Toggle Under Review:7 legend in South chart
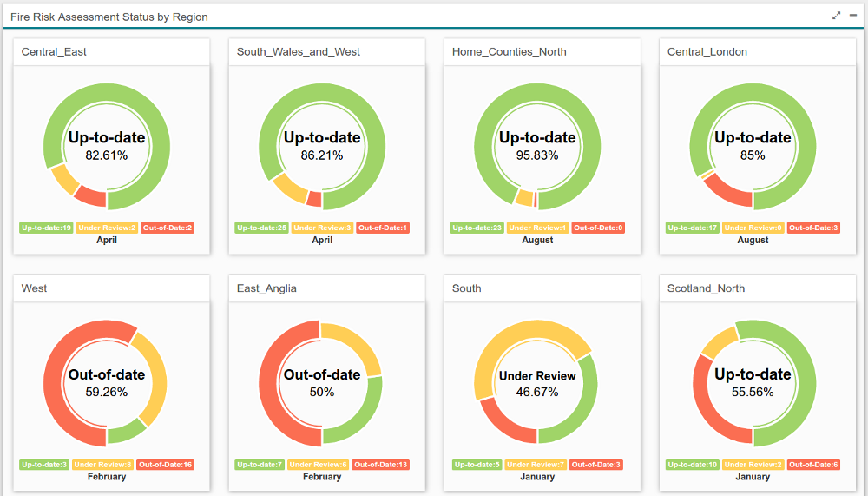 536,465
